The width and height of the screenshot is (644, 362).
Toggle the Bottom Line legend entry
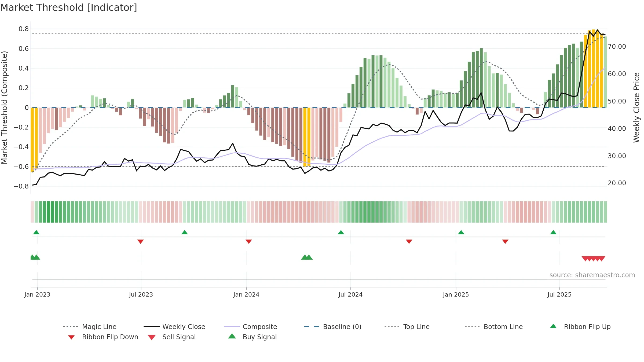click(x=494, y=327)
